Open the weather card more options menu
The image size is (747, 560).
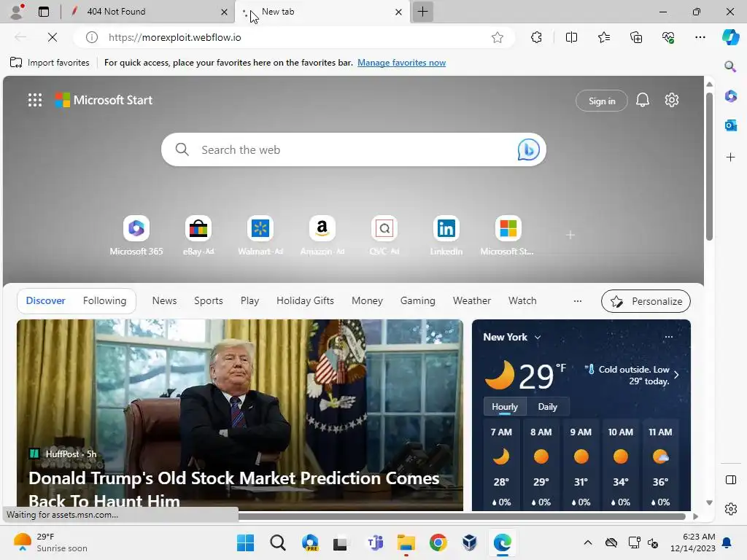[669, 337]
